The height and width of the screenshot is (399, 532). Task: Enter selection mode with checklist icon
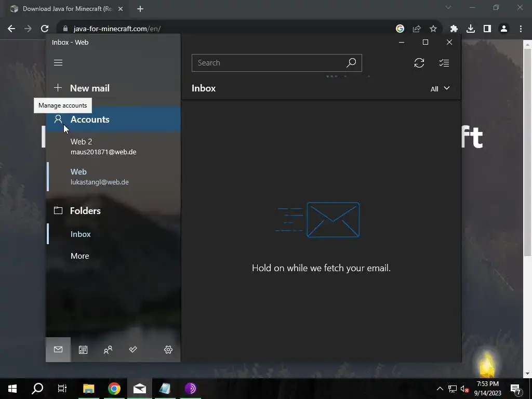pos(444,63)
